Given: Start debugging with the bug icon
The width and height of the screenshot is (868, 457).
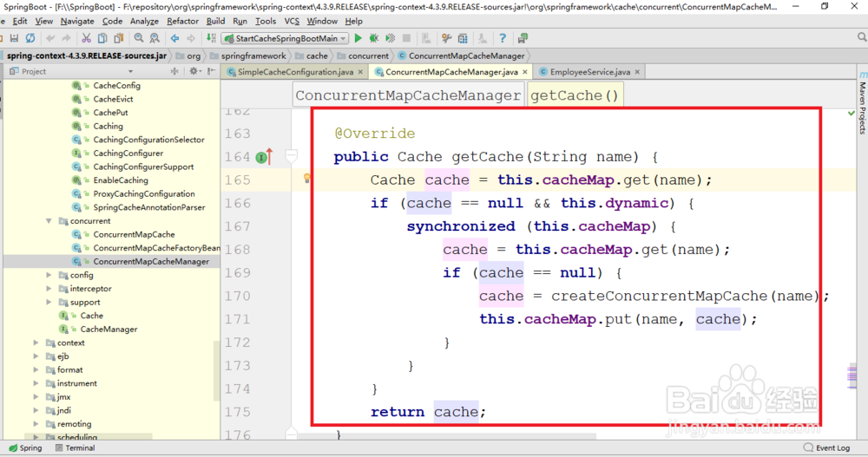Looking at the screenshot, I should pyautogui.click(x=373, y=38).
